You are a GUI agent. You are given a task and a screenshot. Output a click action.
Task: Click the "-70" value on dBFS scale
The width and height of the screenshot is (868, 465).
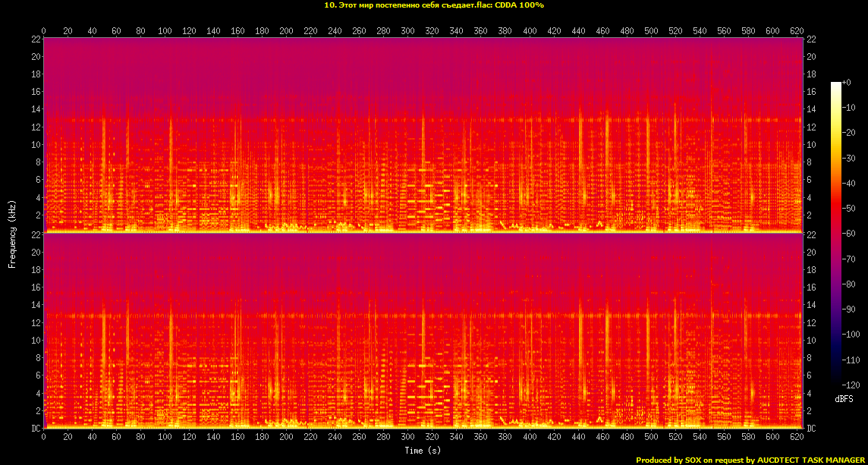click(x=848, y=259)
